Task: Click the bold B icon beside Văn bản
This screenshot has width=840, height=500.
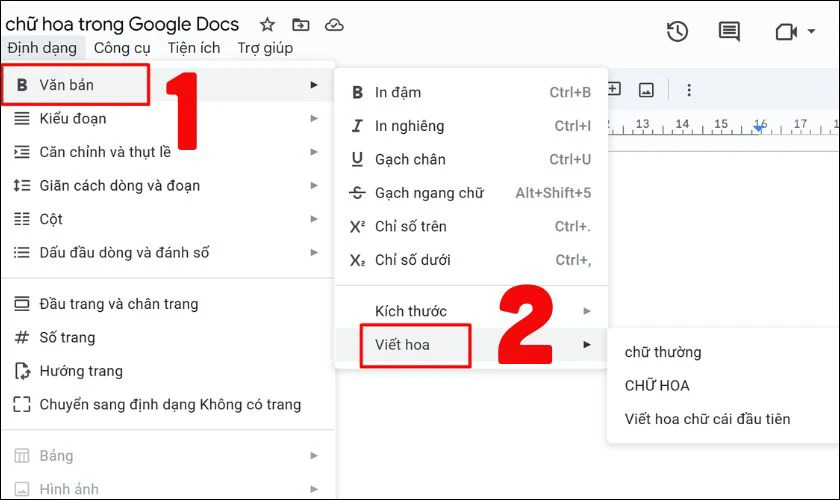Action: click(22, 85)
